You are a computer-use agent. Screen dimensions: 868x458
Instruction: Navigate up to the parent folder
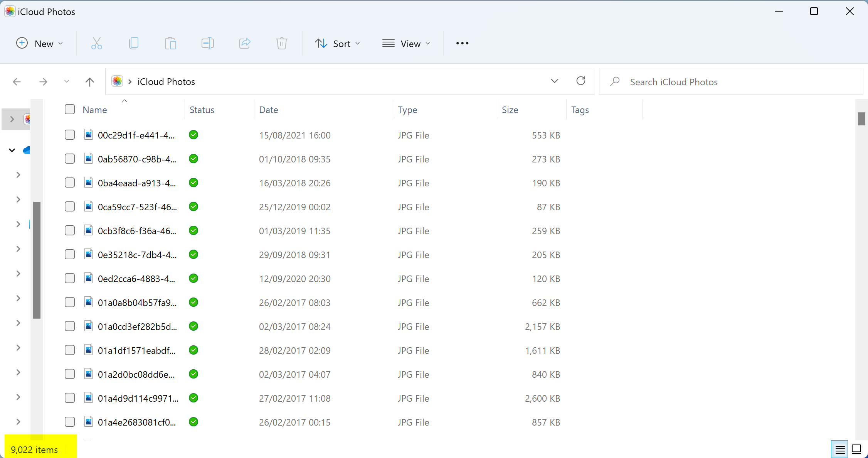click(x=89, y=81)
